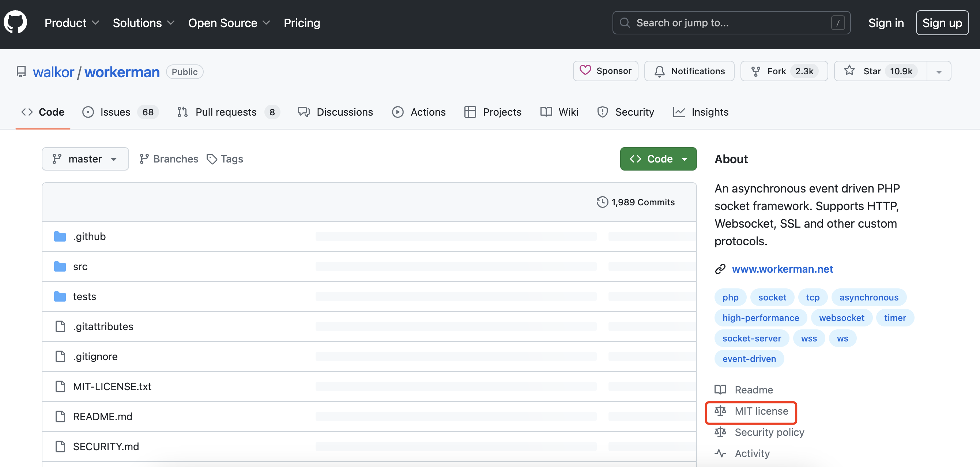The height and width of the screenshot is (467, 980).
Task: Click the timer topic tag
Action: (x=895, y=318)
